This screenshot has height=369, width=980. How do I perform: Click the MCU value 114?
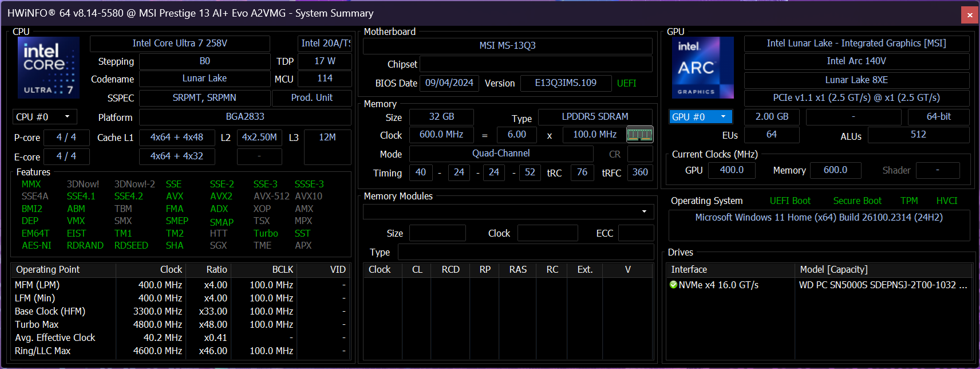(325, 78)
